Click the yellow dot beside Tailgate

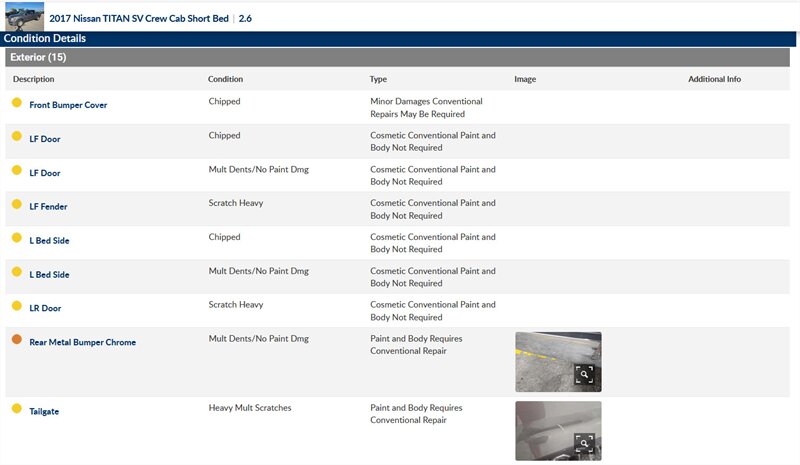pyautogui.click(x=17, y=409)
